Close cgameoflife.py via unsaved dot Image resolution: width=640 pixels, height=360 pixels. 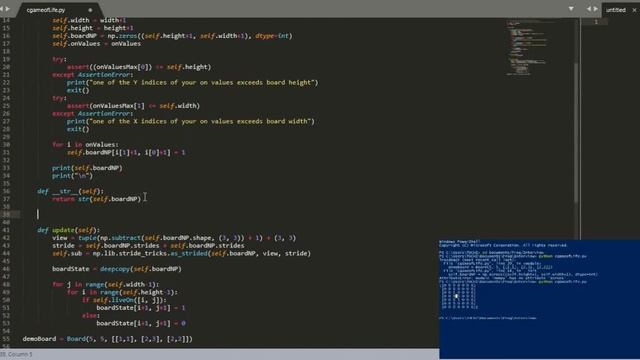click(90, 10)
